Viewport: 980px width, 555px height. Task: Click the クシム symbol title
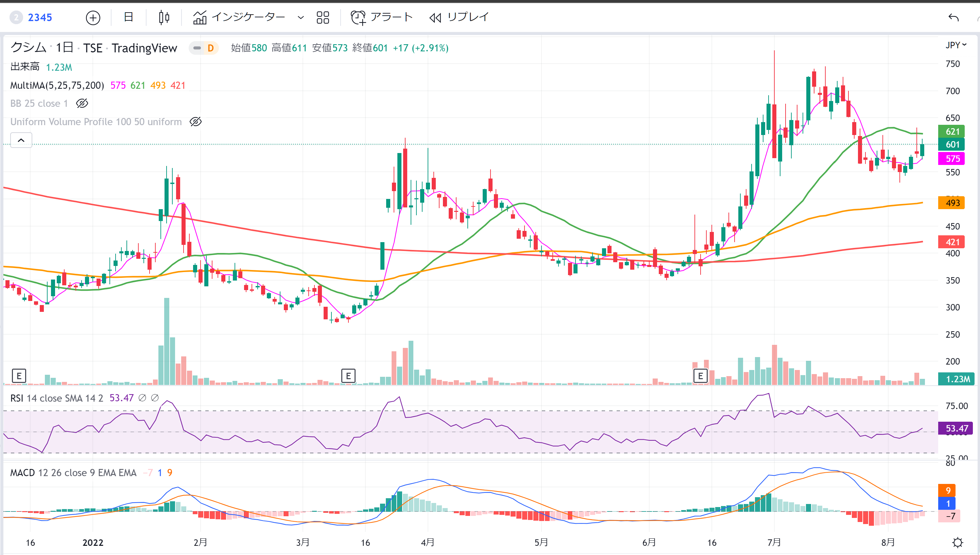28,48
